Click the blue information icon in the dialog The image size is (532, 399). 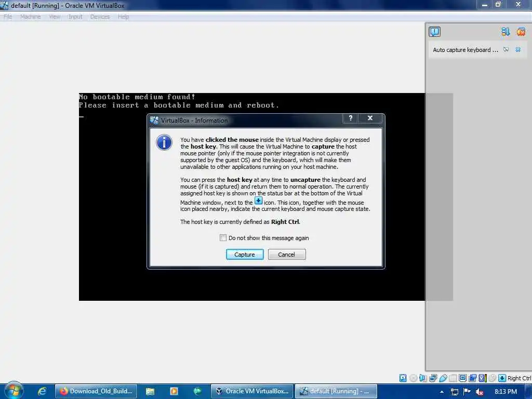tap(164, 142)
